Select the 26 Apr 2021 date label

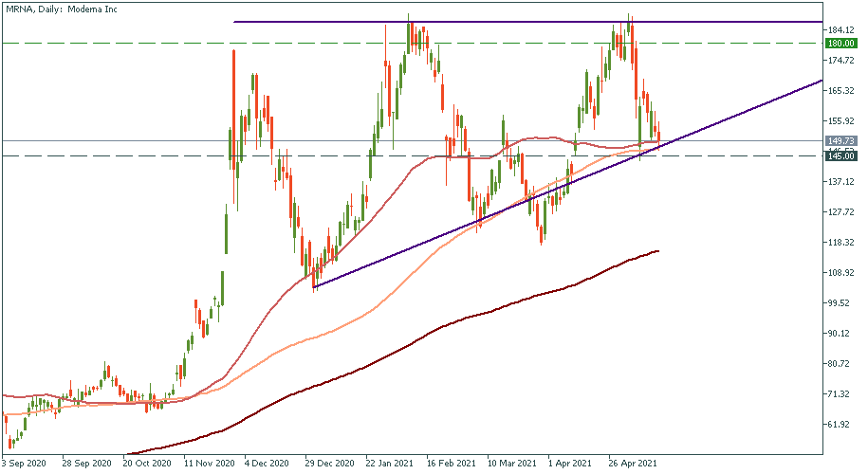click(632, 465)
